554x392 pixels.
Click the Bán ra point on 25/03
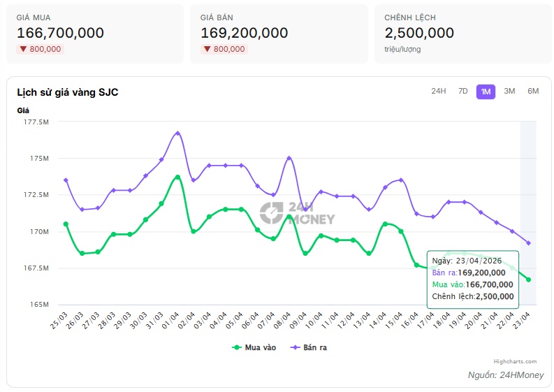(x=66, y=180)
